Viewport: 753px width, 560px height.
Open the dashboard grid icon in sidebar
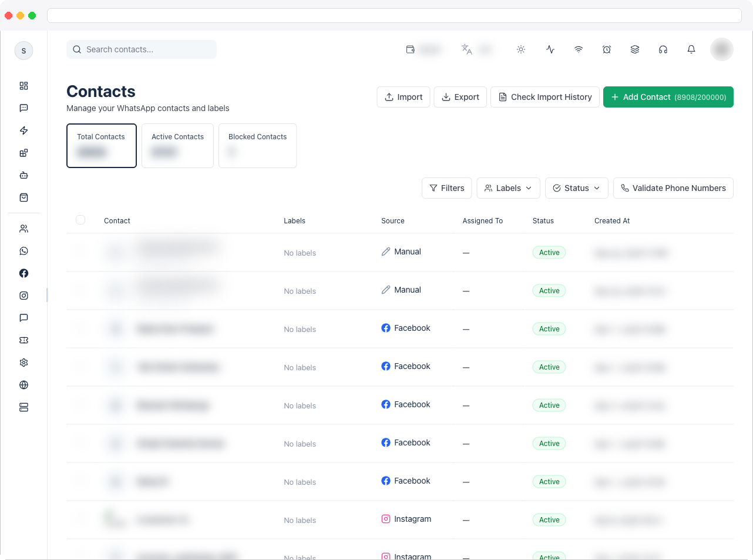coord(23,86)
